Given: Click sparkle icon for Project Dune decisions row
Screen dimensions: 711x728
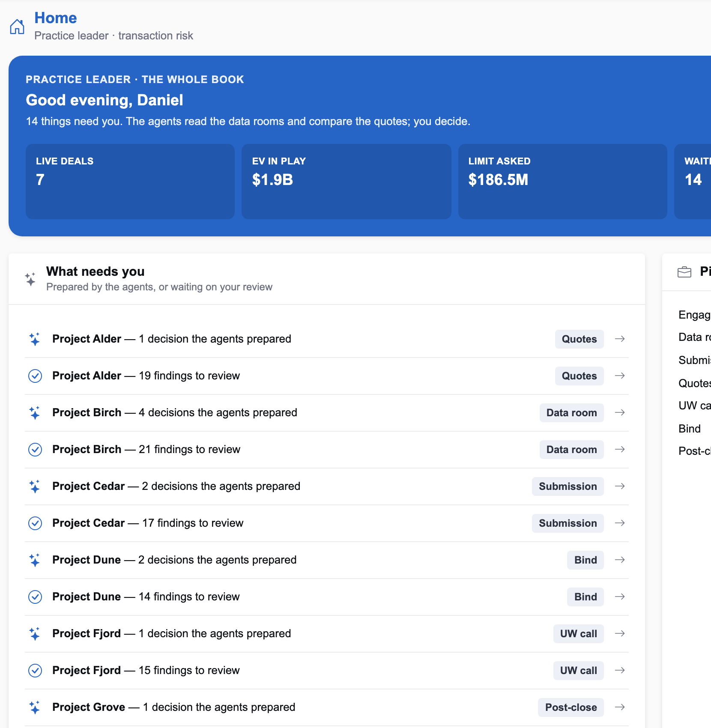Looking at the screenshot, I should coord(35,560).
